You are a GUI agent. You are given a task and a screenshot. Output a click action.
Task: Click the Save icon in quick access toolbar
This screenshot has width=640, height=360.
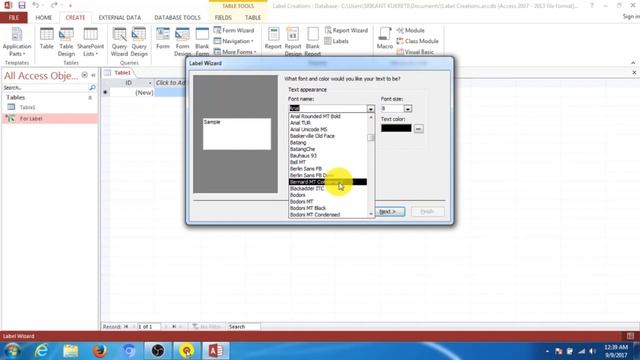coord(22,5)
